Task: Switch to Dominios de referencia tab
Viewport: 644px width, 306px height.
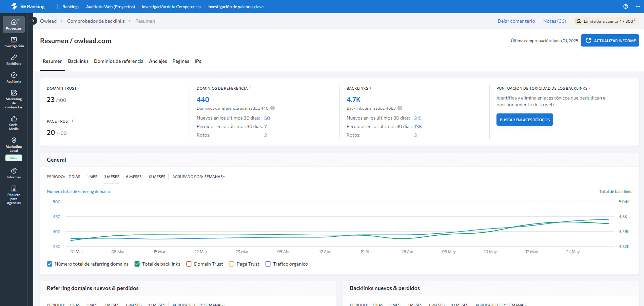Action: click(x=119, y=61)
